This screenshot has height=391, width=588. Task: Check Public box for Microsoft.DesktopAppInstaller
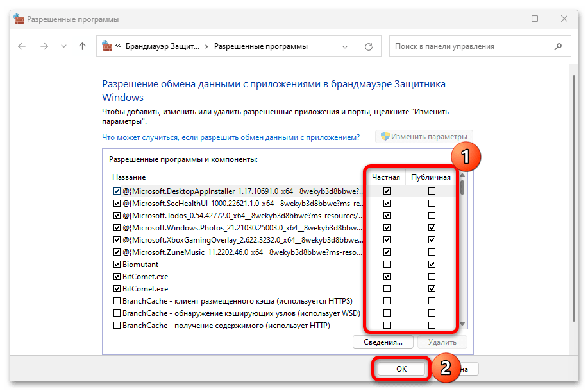click(432, 191)
